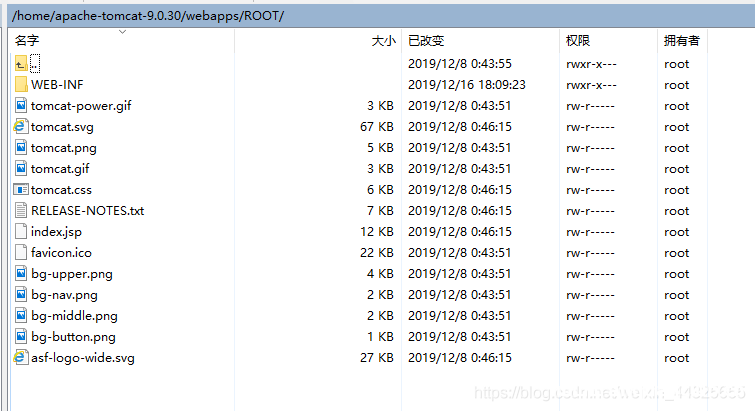
Task: Click the 权限 permissions column header
Action: (578, 41)
